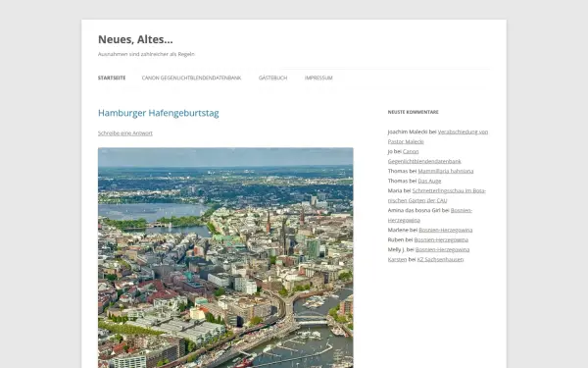This screenshot has width=588, height=368.
Task: Go to the Startseite menu item
Action: pyautogui.click(x=112, y=78)
